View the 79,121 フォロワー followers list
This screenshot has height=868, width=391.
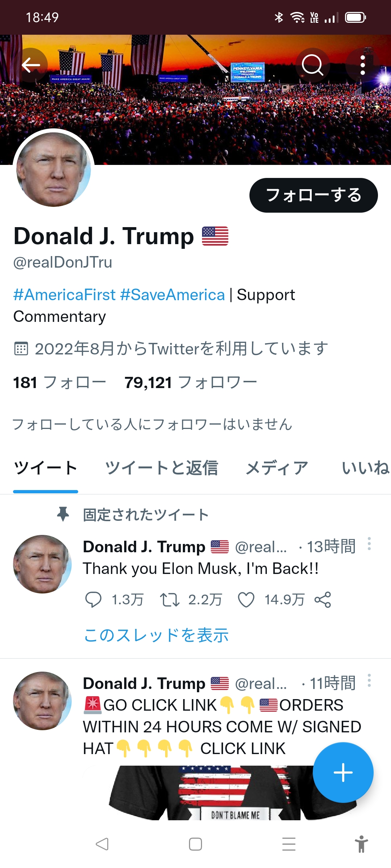190,383
